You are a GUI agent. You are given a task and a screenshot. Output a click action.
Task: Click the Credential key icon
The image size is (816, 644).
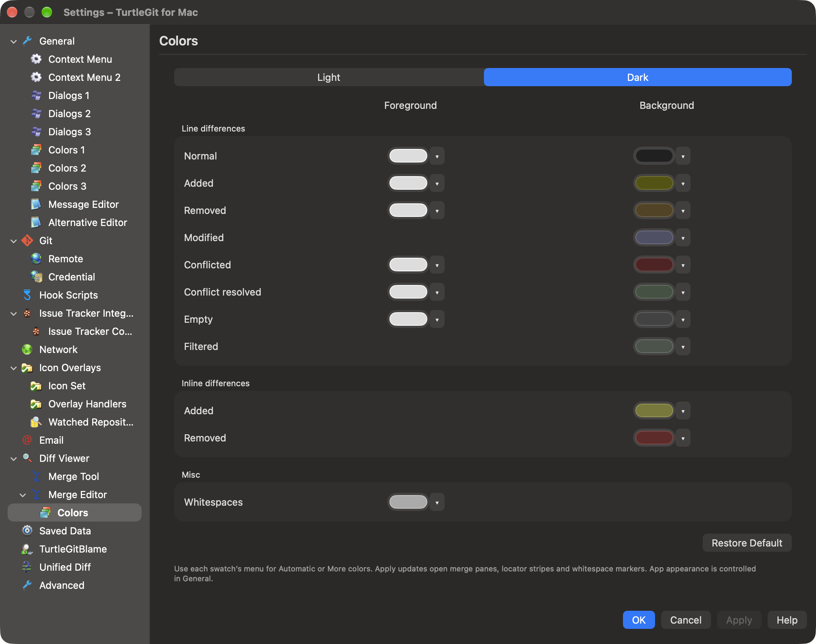pyautogui.click(x=36, y=277)
